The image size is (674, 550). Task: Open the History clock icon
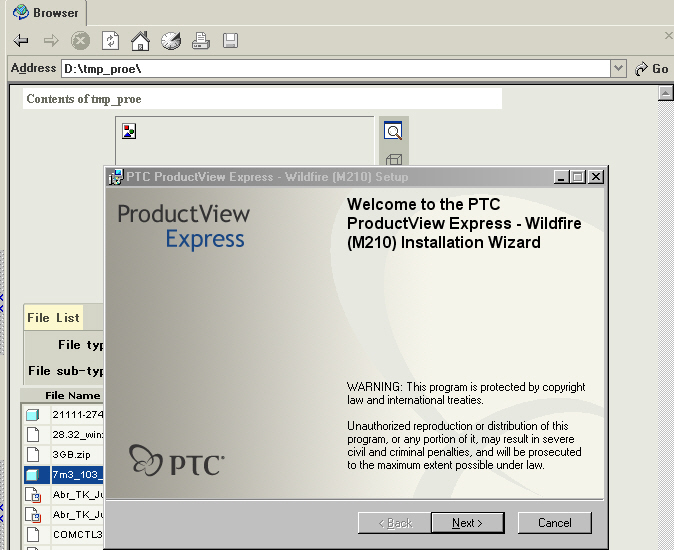click(x=171, y=41)
